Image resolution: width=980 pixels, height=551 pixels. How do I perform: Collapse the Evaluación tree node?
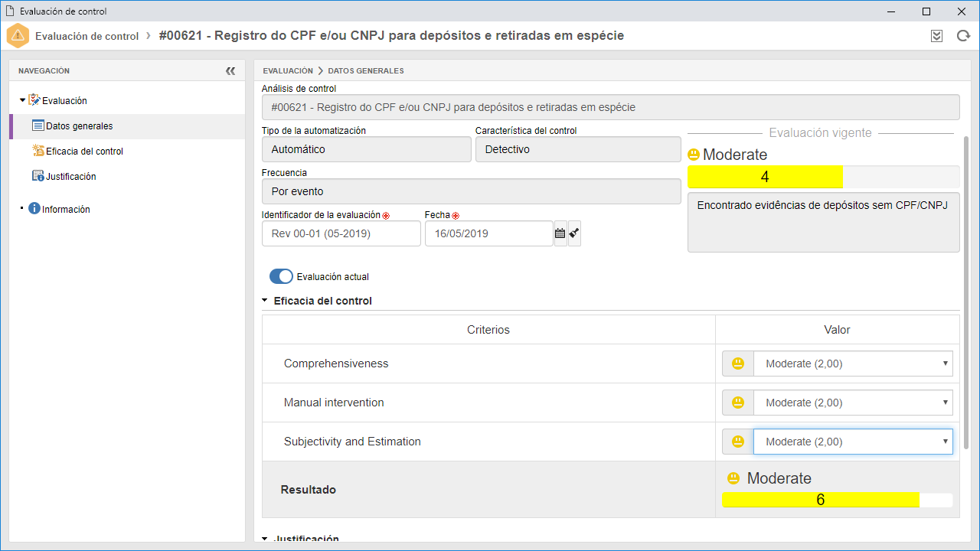[22, 100]
